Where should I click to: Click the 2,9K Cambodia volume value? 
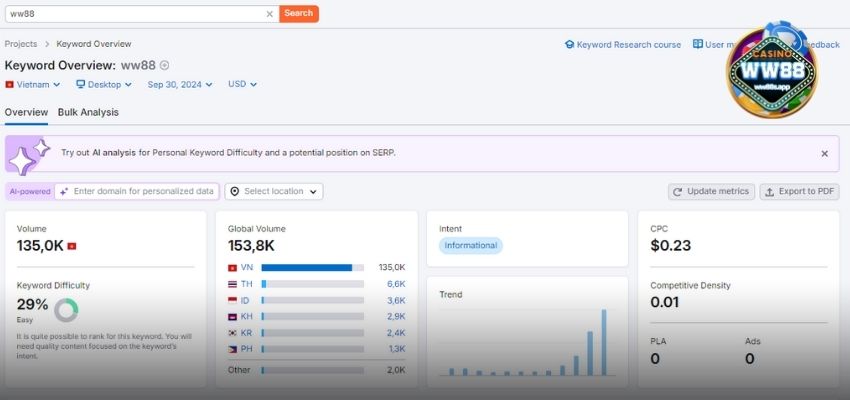tap(396, 317)
